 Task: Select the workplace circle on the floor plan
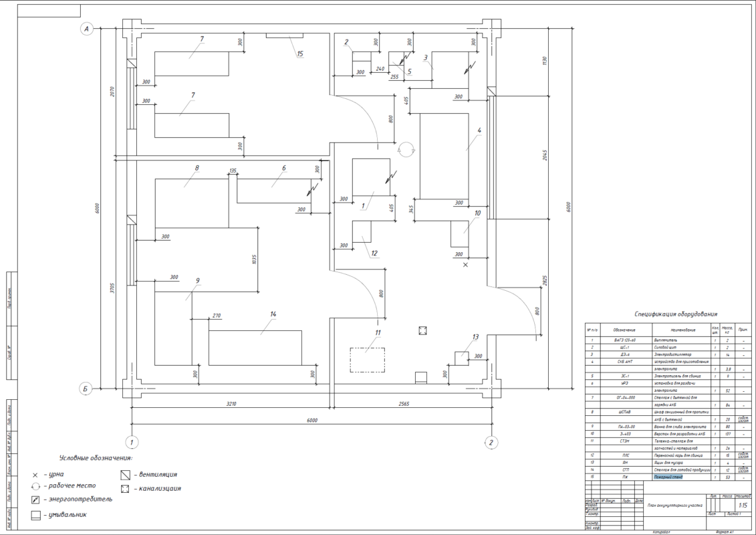point(406,149)
